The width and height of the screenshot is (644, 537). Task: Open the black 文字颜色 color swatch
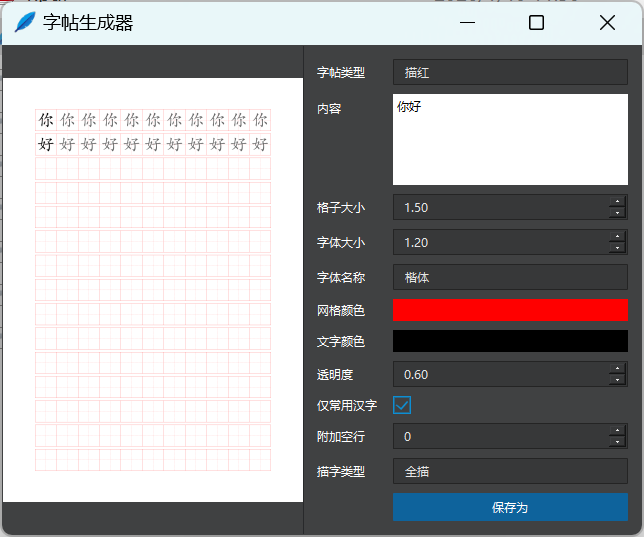coord(509,341)
